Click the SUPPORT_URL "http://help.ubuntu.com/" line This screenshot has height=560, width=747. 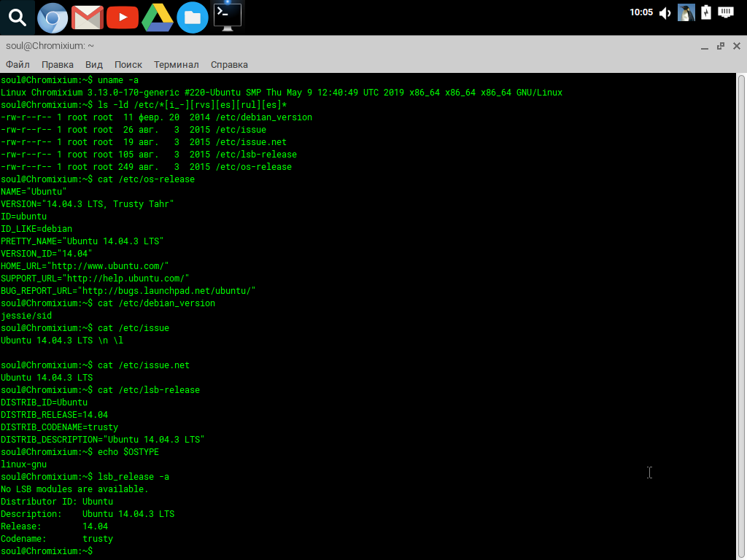pos(95,278)
